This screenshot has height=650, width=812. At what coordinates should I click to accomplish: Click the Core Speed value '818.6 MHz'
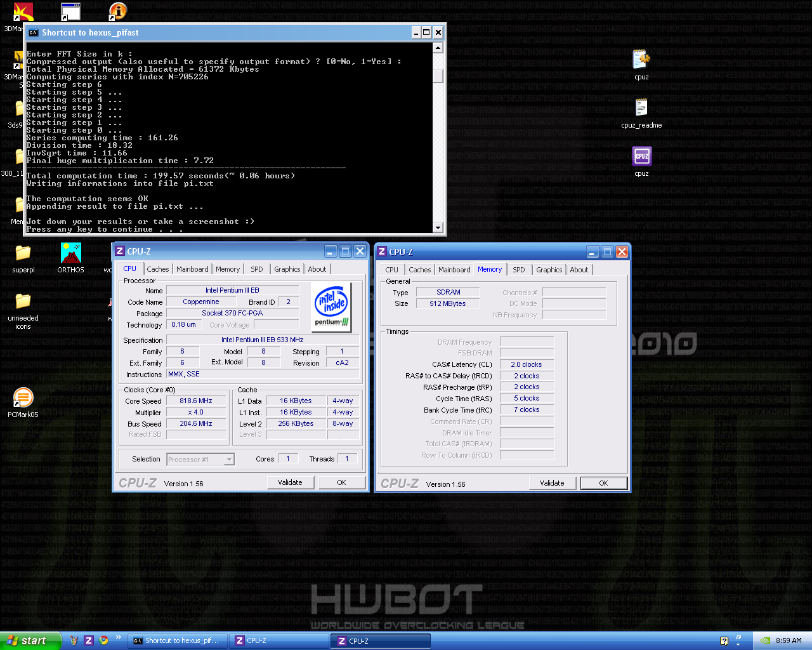click(196, 401)
